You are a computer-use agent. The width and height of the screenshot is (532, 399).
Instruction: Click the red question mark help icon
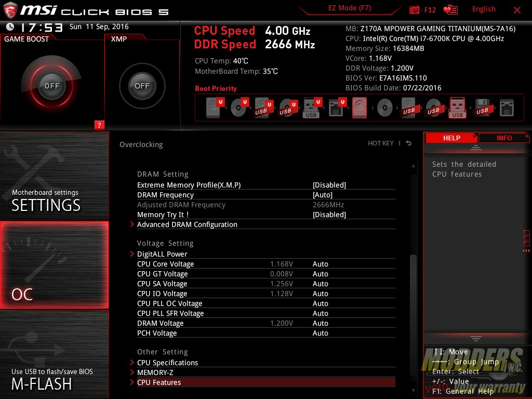[99, 125]
